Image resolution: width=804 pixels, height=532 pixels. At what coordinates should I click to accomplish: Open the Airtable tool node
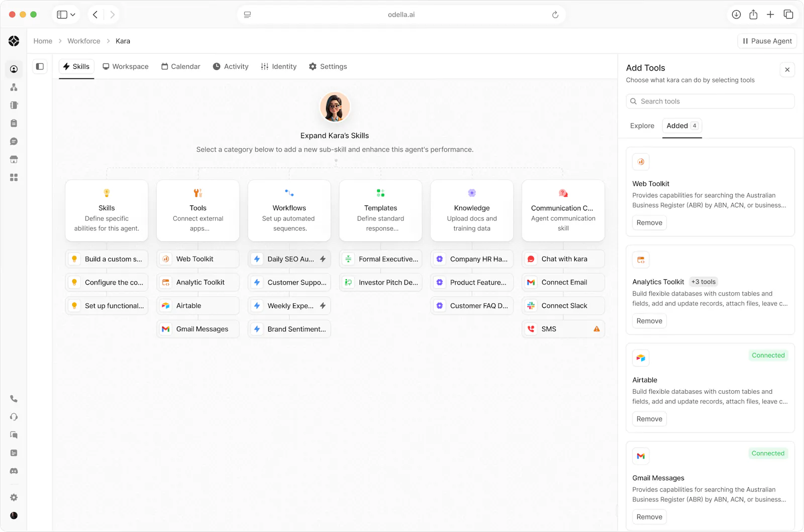coord(198,306)
